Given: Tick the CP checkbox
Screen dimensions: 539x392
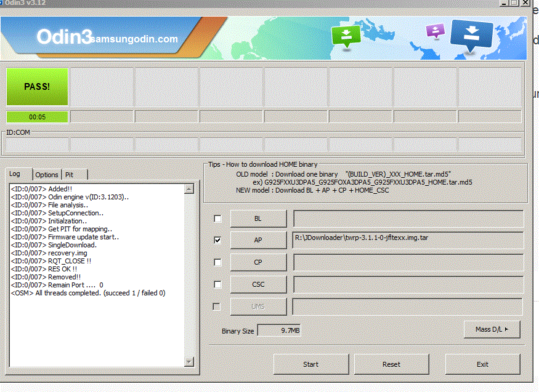Looking at the screenshot, I should point(217,262).
